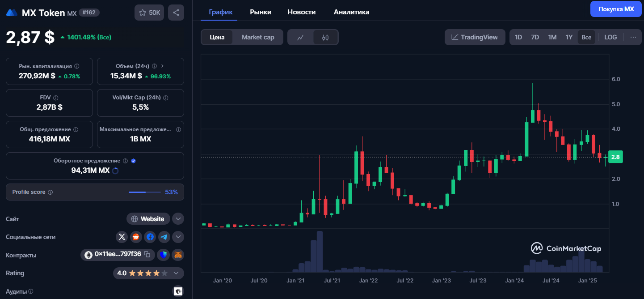The height and width of the screenshot is (299, 644).
Task: Click info icon next to FDV
Action: pyautogui.click(x=56, y=98)
